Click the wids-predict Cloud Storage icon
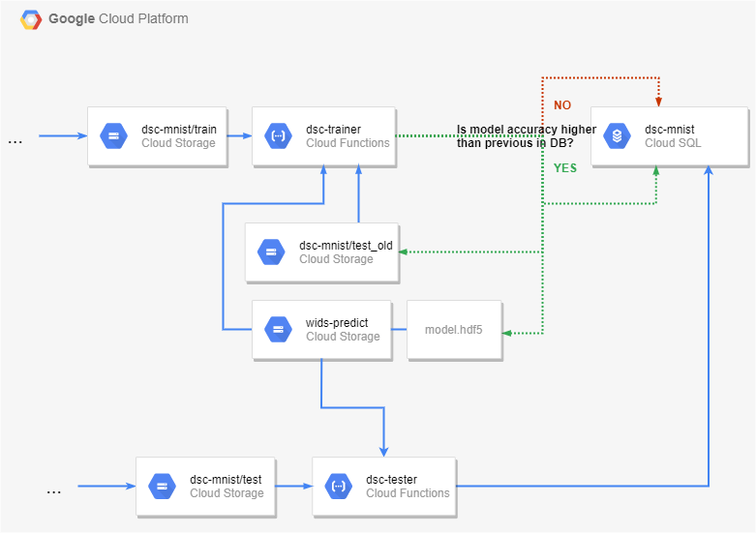Screen dimensions: 756x533 point(278,329)
